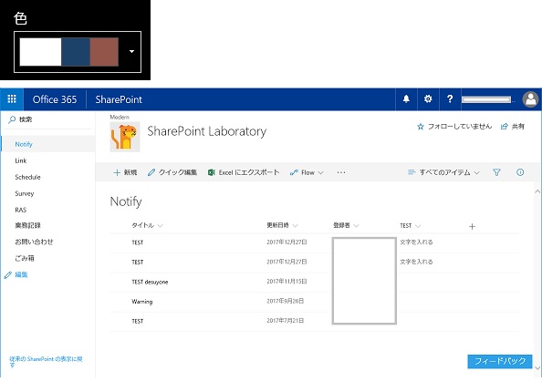Open the TEST desuyone list item

(150, 282)
